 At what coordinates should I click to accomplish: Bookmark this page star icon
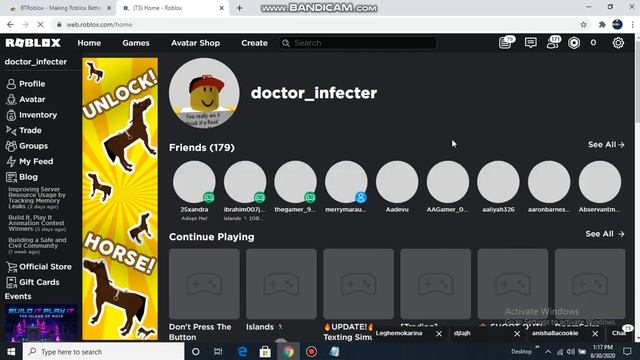click(584, 24)
